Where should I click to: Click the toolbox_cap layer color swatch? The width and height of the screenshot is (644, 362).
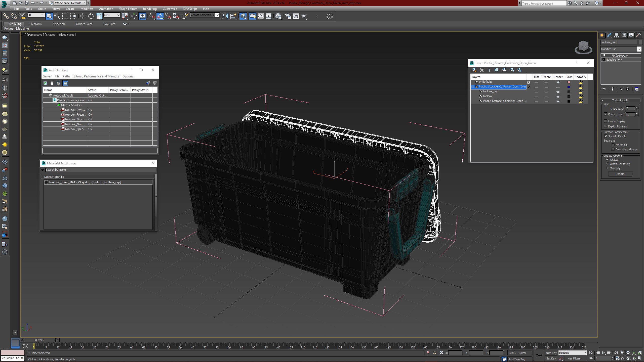coord(569,92)
